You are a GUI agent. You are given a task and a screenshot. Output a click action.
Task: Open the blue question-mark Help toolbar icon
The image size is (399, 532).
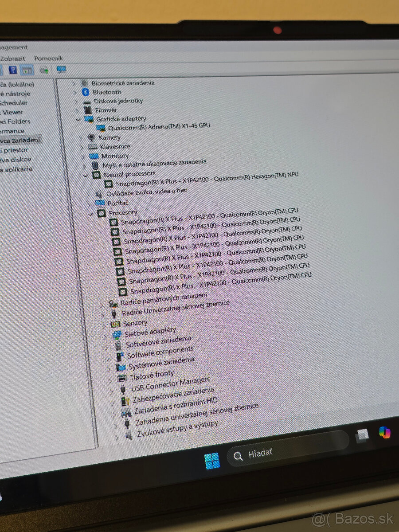[x=13, y=70]
